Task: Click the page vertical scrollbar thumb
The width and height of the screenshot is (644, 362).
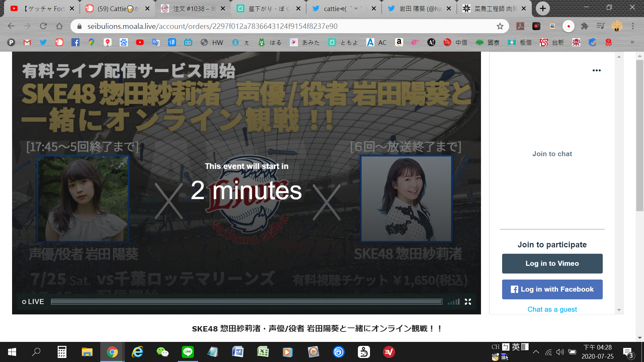Action: point(640,136)
